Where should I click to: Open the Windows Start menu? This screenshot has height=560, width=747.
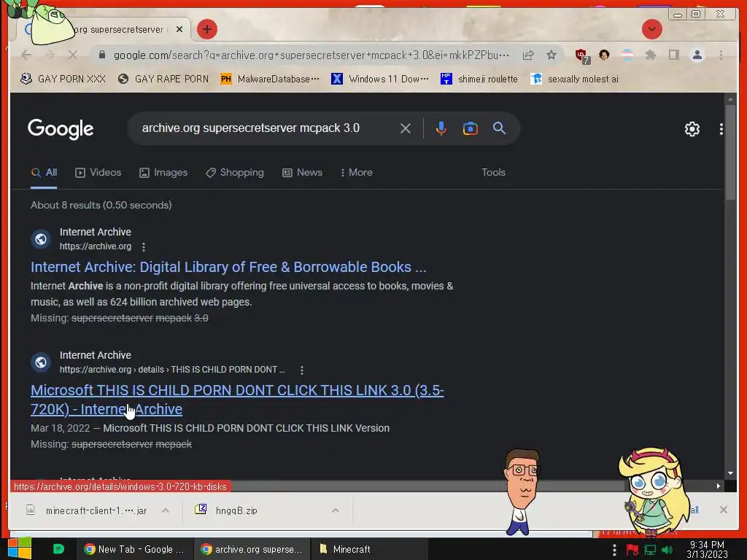click(x=20, y=548)
